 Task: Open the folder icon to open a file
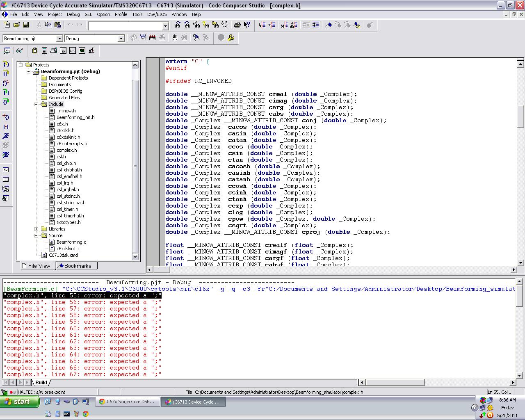click(16, 25)
